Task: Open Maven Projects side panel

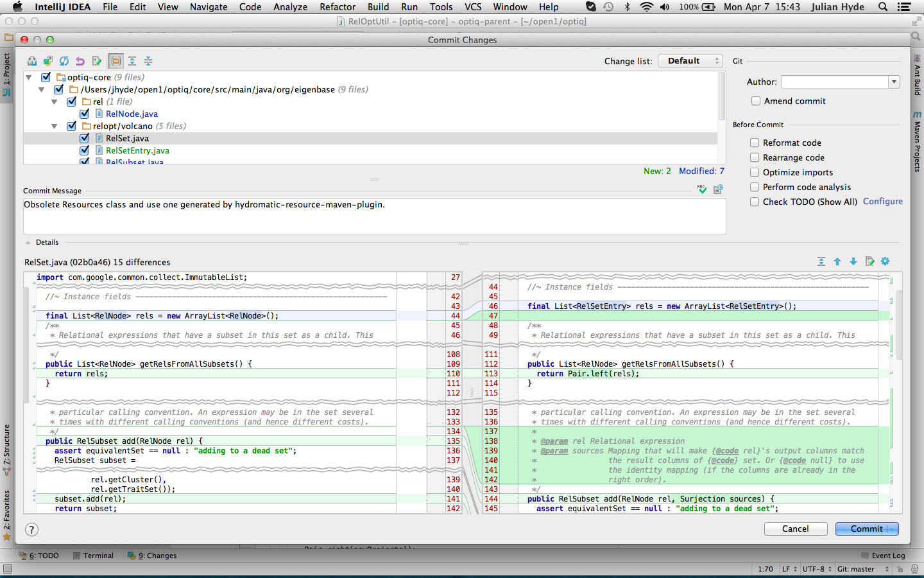Action: click(918, 141)
